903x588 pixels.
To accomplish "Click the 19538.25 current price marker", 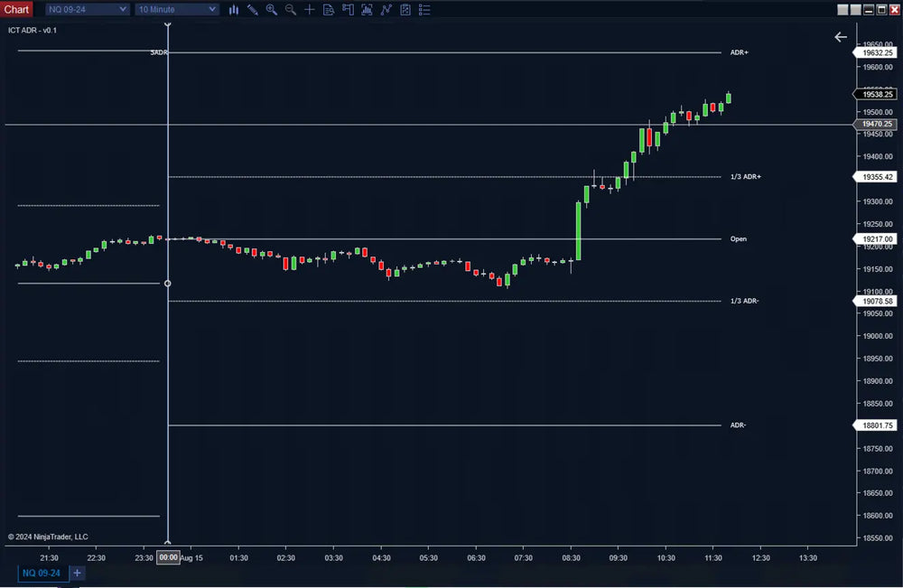I will pos(874,94).
